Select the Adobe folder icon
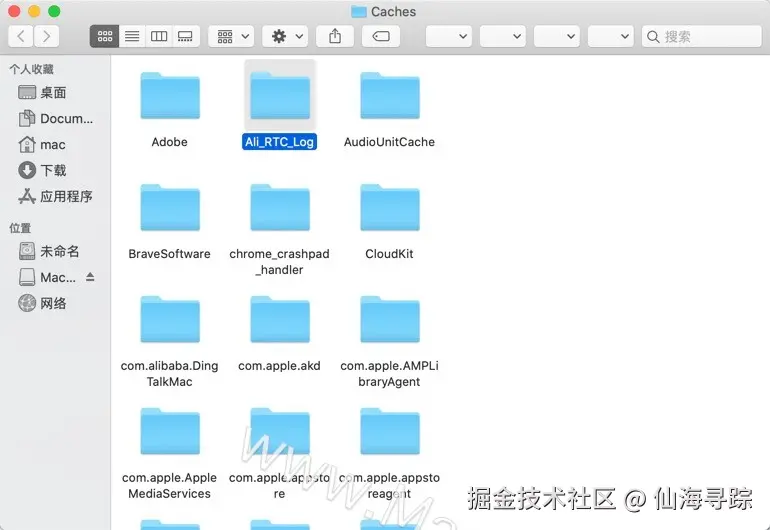Image resolution: width=770 pixels, height=530 pixels. pyautogui.click(x=170, y=95)
